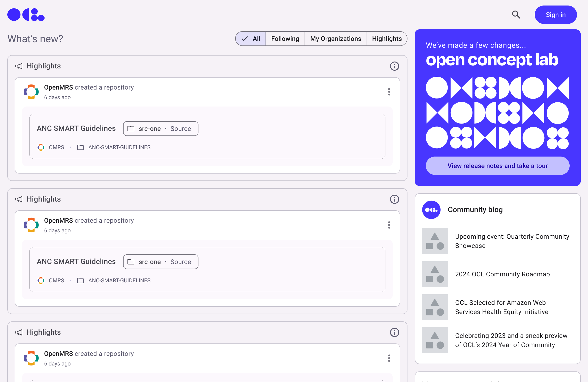Image resolution: width=588 pixels, height=382 pixels.
Task: Open three-dot menu on second OpenMRS post
Action: click(389, 225)
